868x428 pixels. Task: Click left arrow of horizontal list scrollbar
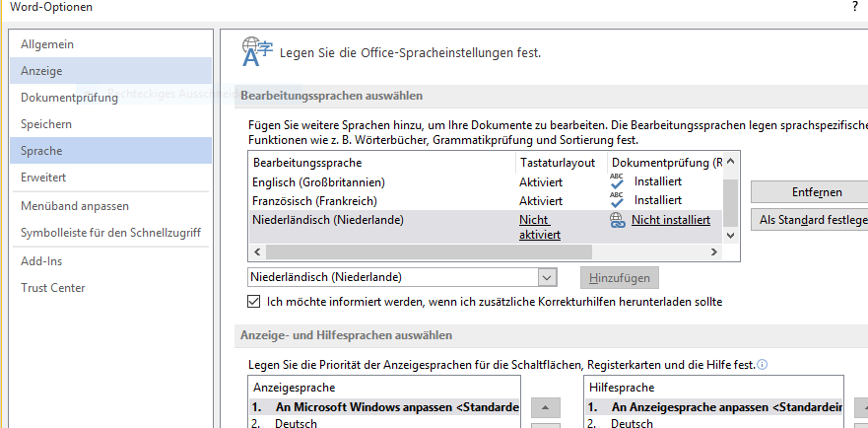(x=256, y=252)
